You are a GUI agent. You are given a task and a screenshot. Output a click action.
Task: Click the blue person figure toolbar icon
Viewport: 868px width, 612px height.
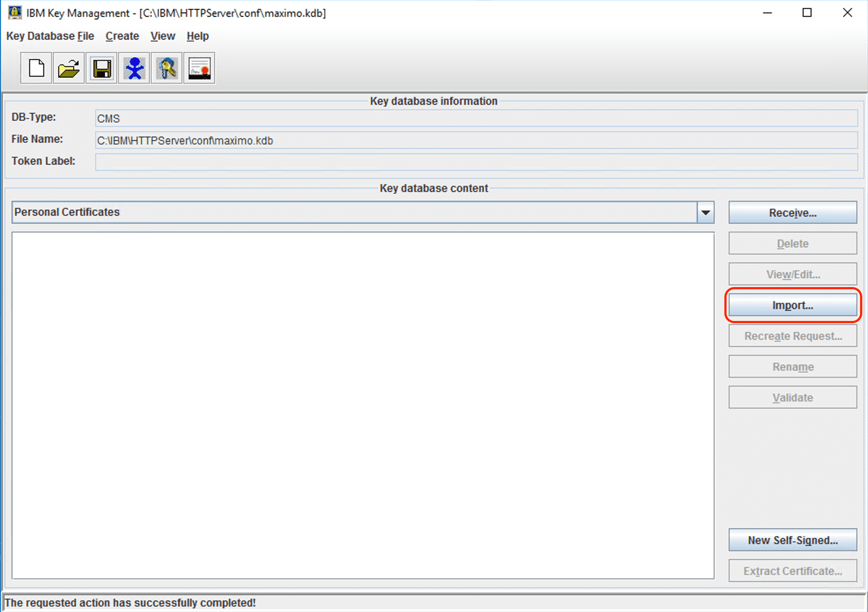pos(134,68)
